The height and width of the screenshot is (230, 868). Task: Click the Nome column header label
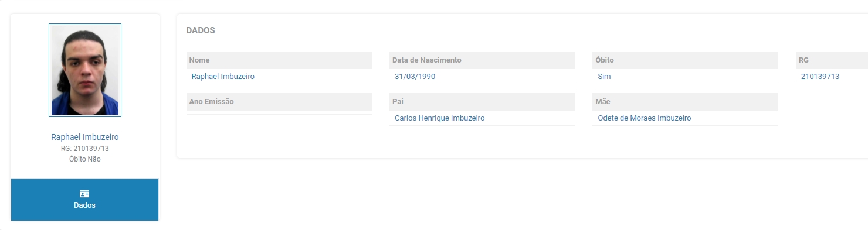(x=199, y=60)
